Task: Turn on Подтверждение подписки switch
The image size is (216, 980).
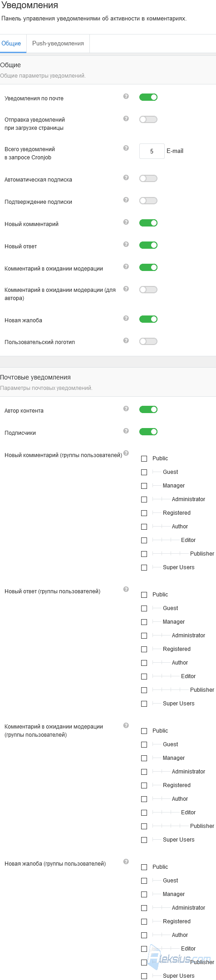Action: [148, 201]
